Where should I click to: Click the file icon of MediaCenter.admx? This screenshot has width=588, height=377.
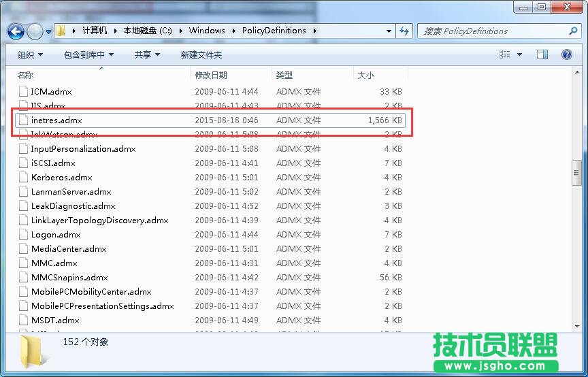[x=23, y=248]
